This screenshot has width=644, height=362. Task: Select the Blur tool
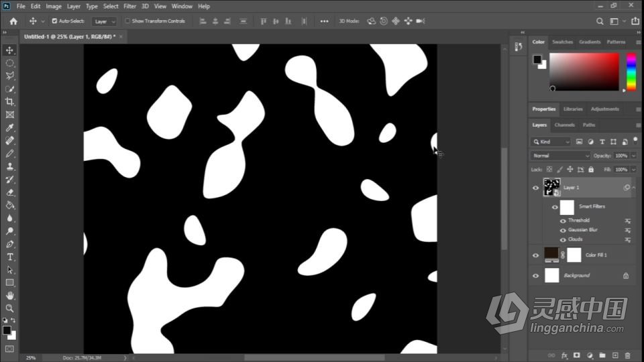[9, 218]
